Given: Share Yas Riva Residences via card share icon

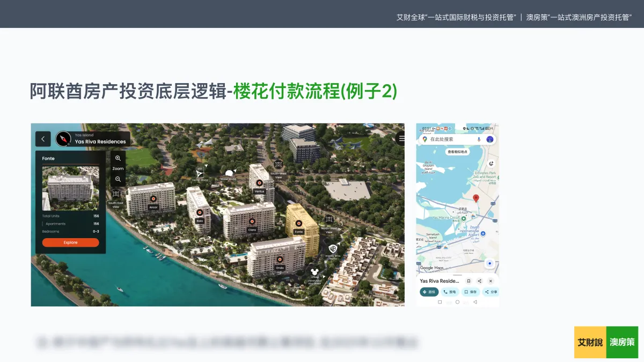Looking at the screenshot, I should 479,281.
